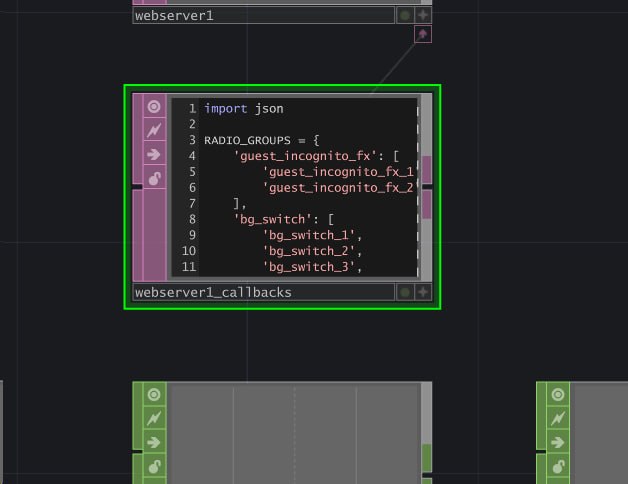The height and width of the screenshot is (484, 628).
Task: Click the green dot on webserver1 node
Action: pos(405,15)
